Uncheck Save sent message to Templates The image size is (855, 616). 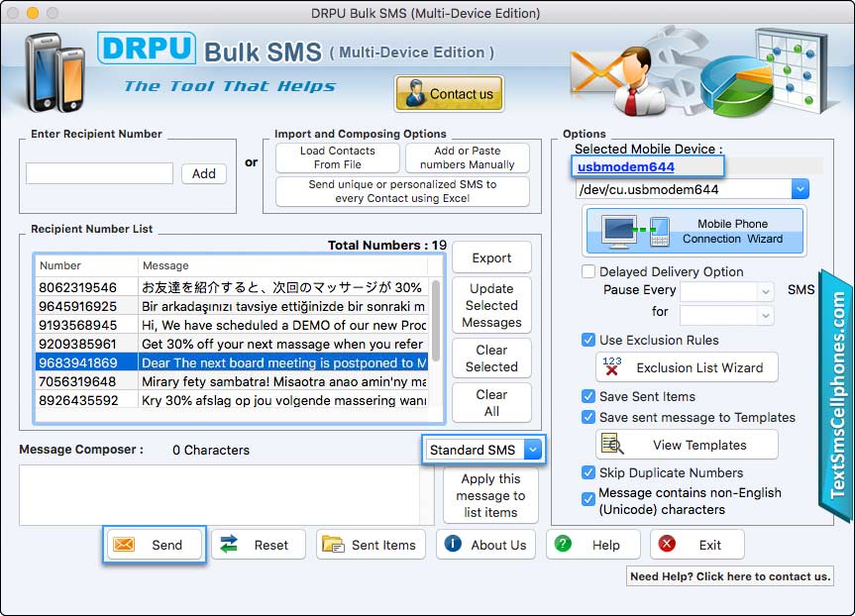(588, 417)
